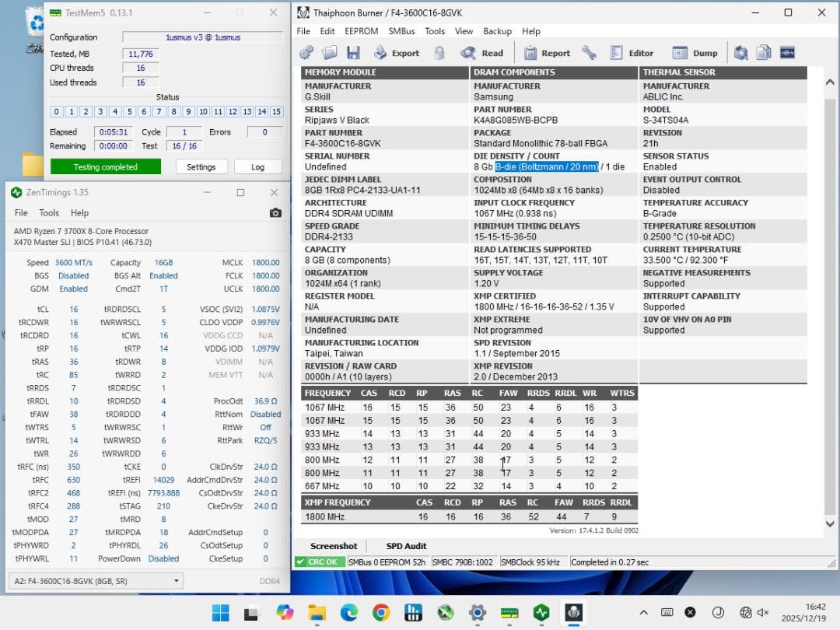Screen dimensions: 840x630
Task: Click the floppy disk save icon
Action: [x=353, y=53]
